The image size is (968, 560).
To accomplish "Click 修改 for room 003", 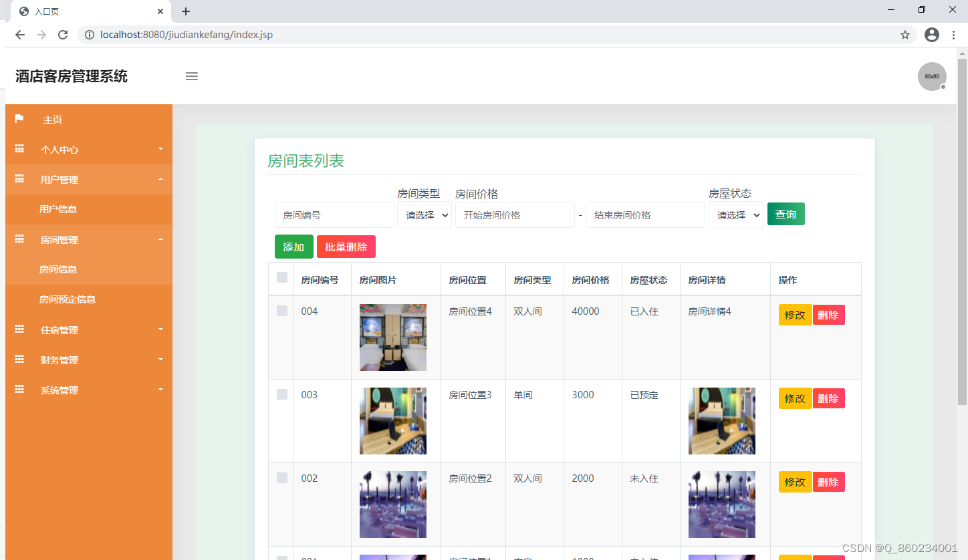I will pyautogui.click(x=795, y=398).
